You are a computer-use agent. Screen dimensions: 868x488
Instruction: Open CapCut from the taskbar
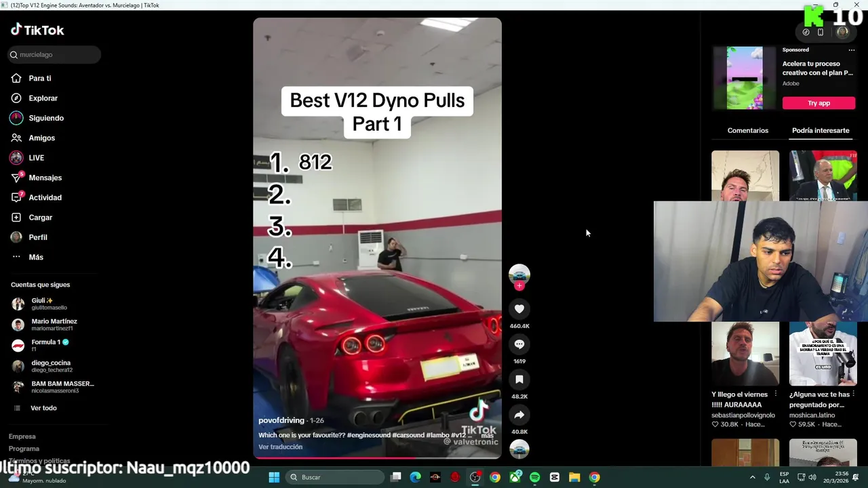coord(555,477)
